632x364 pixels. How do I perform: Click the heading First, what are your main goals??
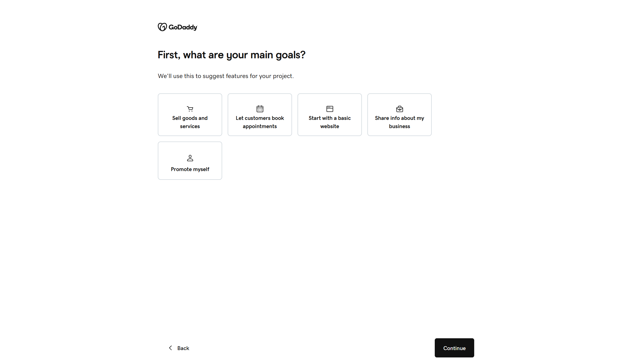[231, 55]
